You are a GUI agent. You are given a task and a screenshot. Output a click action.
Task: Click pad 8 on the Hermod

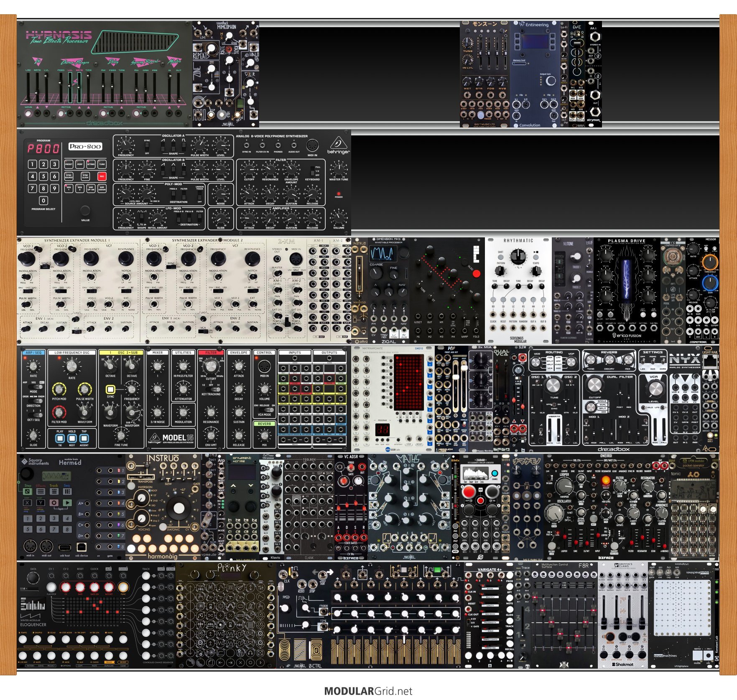tap(67, 529)
